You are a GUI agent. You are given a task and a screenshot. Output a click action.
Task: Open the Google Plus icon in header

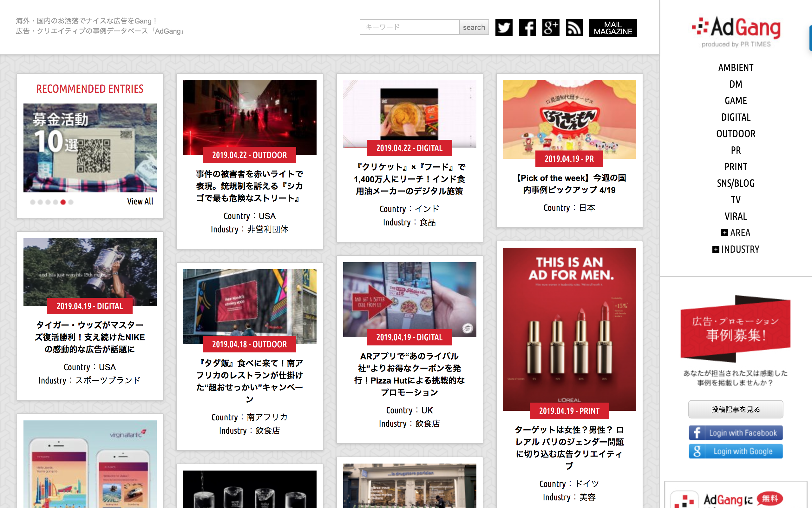[x=551, y=28]
